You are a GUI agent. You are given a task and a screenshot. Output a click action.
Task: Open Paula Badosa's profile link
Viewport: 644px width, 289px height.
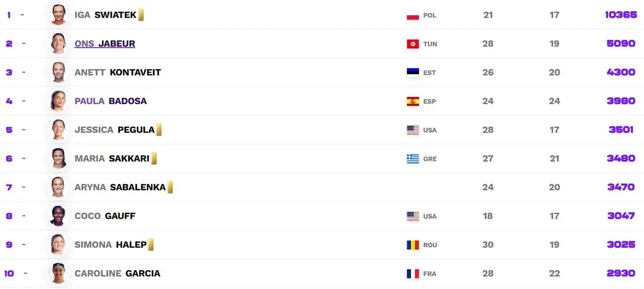[x=111, y=101]
